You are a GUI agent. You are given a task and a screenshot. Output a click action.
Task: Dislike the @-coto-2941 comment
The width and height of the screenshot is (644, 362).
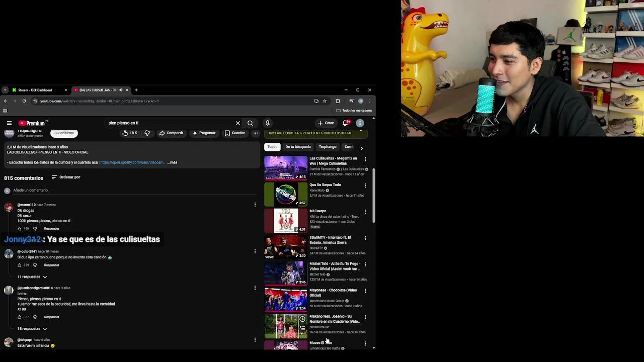pyautogui.click(x=35, y=265)
